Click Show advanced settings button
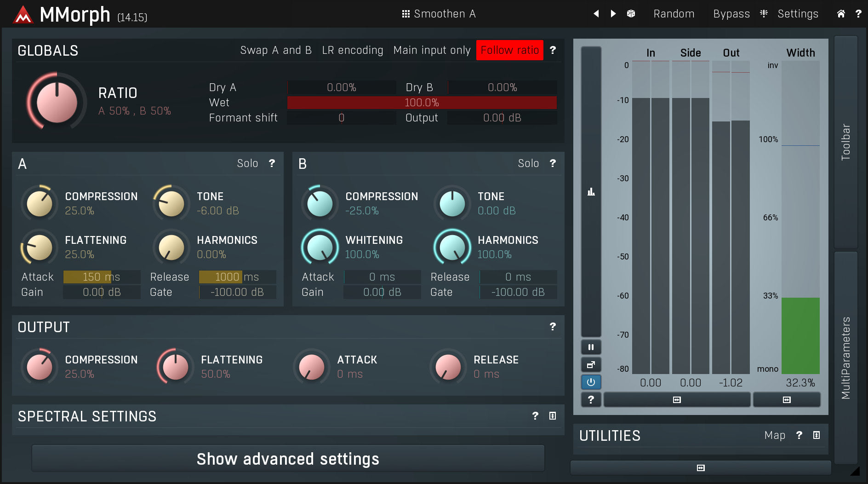The height and width of the screenshot is (484, 868). (288, 459)
